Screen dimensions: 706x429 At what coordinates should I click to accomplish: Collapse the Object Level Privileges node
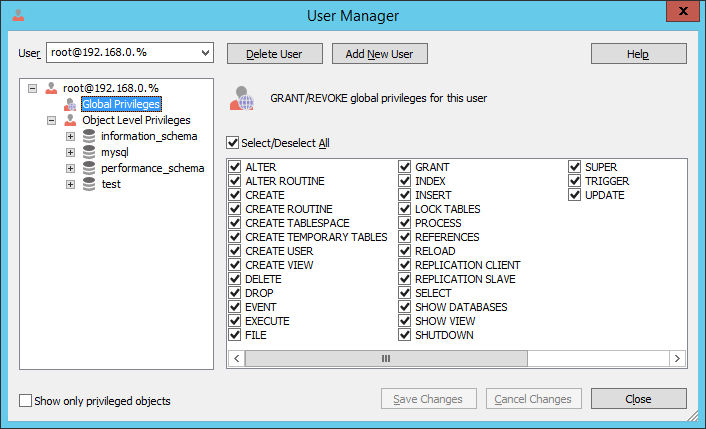(x=51, y=120)
